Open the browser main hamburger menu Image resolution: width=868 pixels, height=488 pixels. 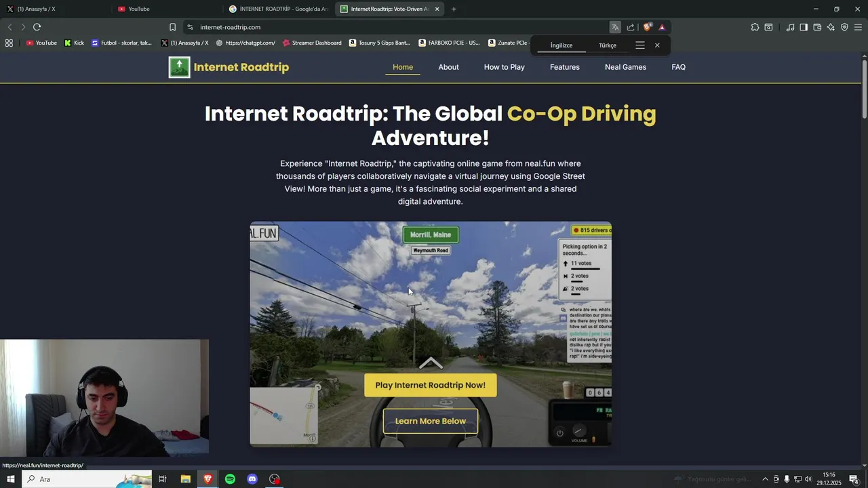(x=858, y=27)
